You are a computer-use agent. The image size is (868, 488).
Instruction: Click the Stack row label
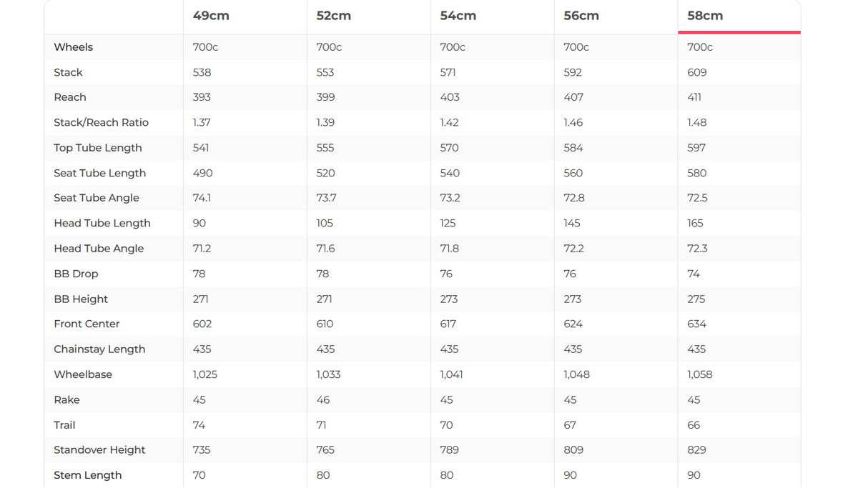coord(69,72)
